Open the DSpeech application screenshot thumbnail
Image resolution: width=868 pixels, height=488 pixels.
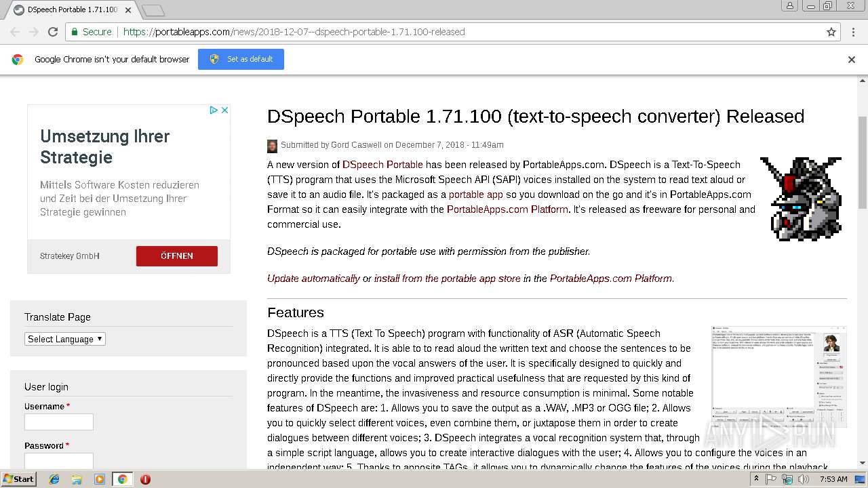[x=778, y=376]
